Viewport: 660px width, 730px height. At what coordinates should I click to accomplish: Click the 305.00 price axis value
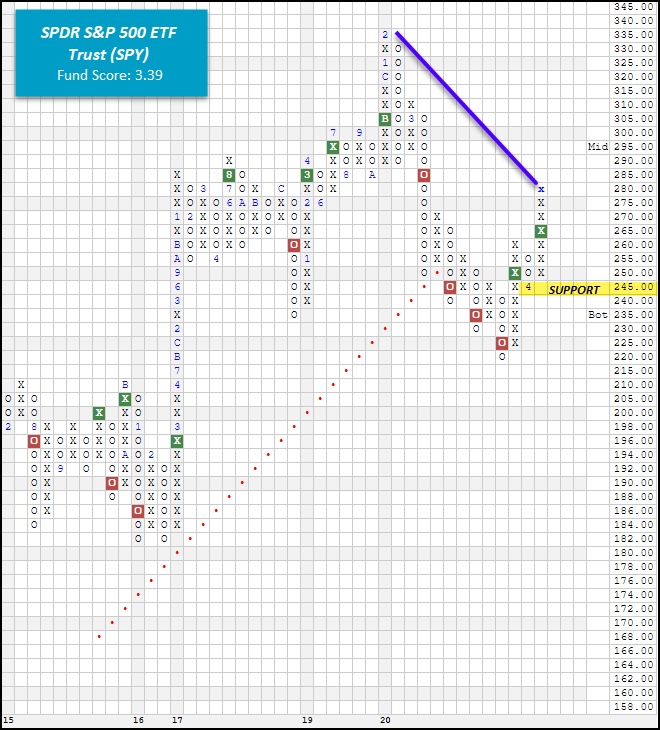[633, 119]
